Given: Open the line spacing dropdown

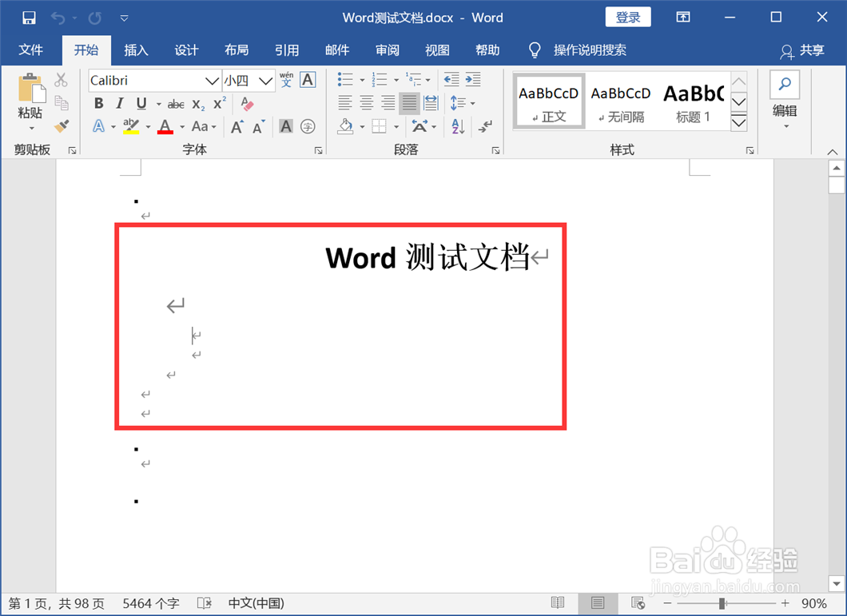Looking at the screenshot, I should coord(462,102).
